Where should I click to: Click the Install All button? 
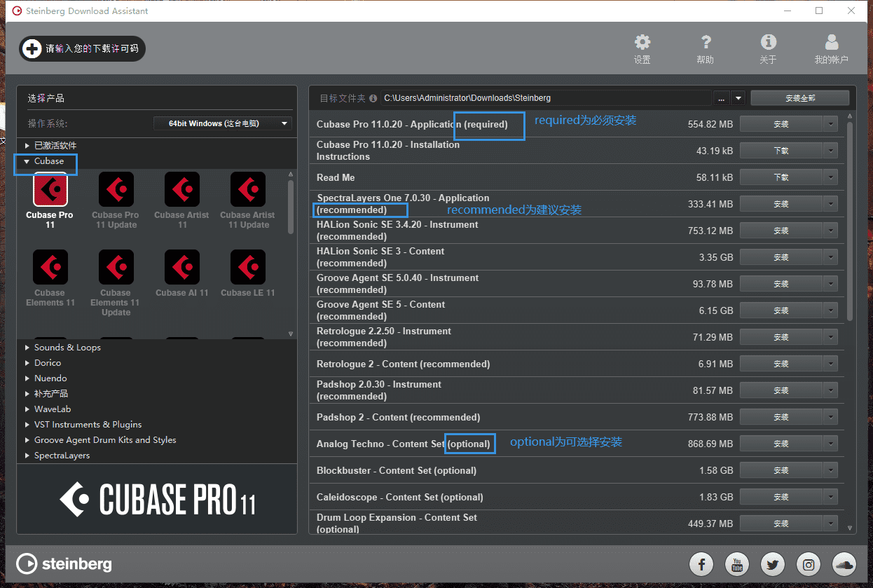click(799, 98)
